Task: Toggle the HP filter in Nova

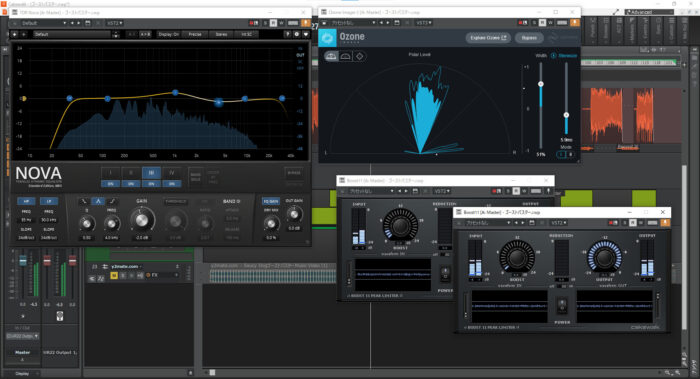Action: 26,201
